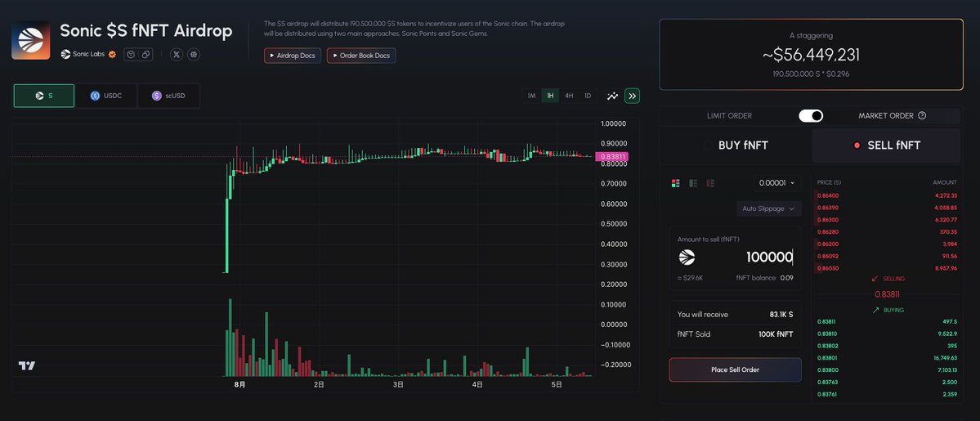Click the LIMIT ORDER label

(729, 116)
